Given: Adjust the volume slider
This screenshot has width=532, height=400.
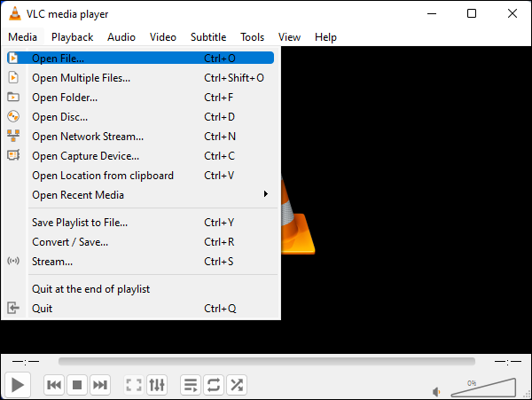Looking at the screenshot, I should (483, 387).
